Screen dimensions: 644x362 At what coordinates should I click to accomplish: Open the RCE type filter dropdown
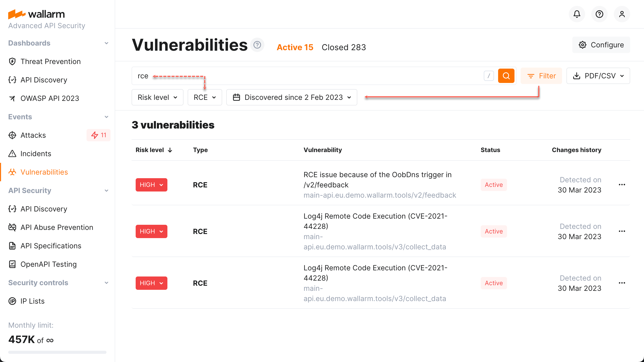tap(205, 97)
